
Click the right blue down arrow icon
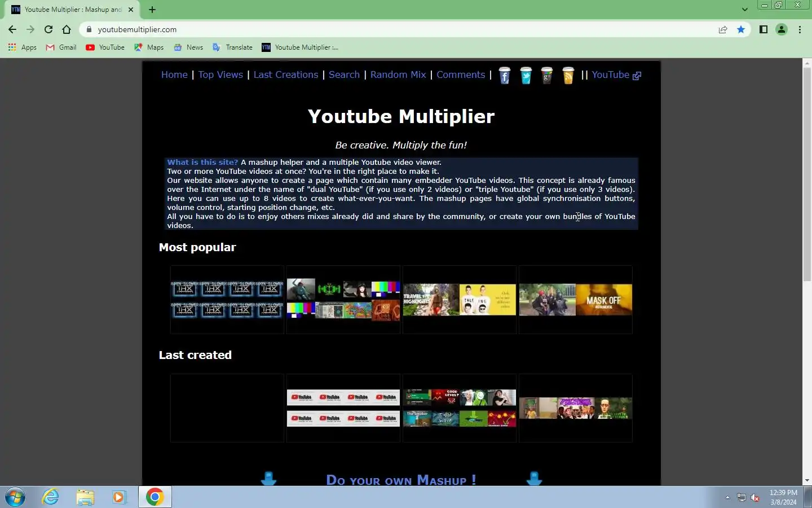[534, 479]
